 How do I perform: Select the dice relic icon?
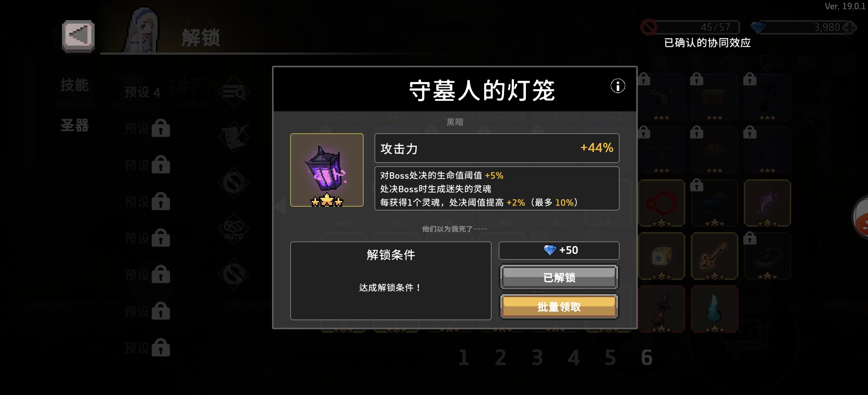[661, 256]
